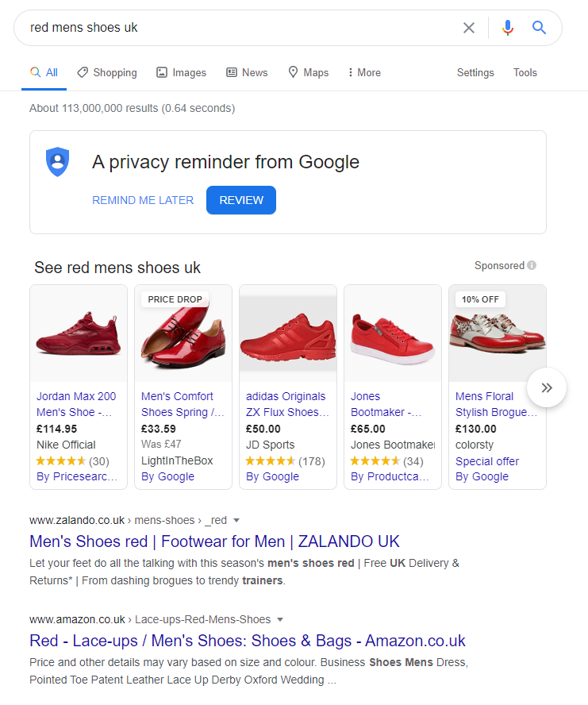The height and width of the screenshot is (705, 588).
Task: Open search Tools
Action: (x=525, y=72)
